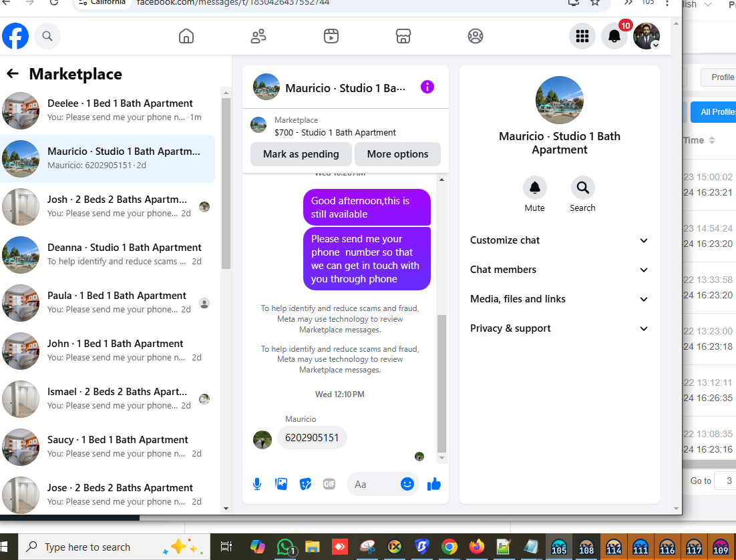Open Mauricio Studio 1 Bath Apartment chat
The width and height of the screenshot is (736, 560).
tap(108, 159)
